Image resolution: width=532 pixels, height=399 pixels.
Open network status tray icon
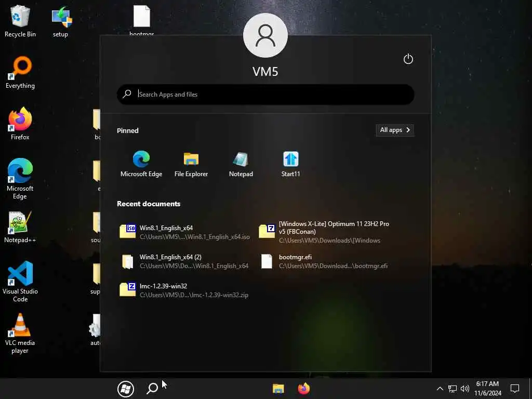coord(453,389)
